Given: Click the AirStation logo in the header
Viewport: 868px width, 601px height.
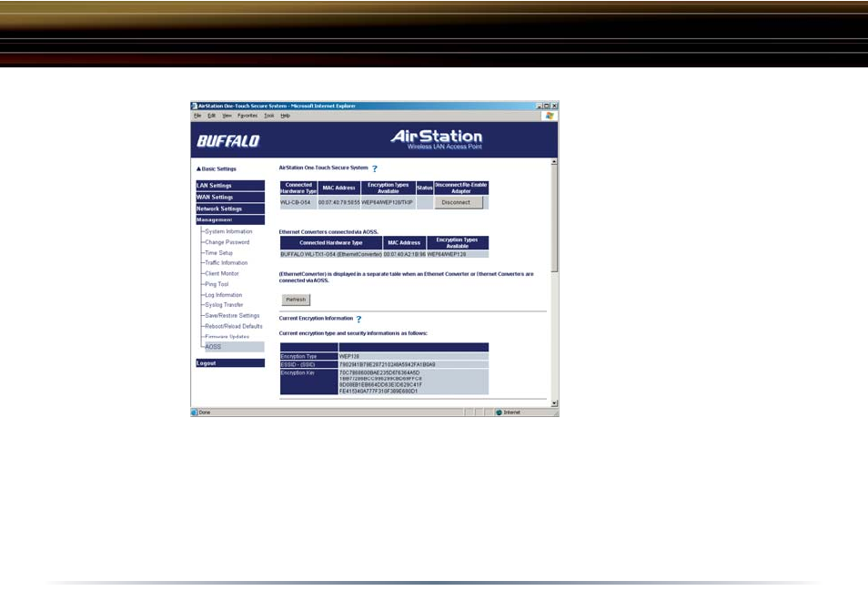Looking at the screenshot, I should pyautogui.click(x=436, y=139).
